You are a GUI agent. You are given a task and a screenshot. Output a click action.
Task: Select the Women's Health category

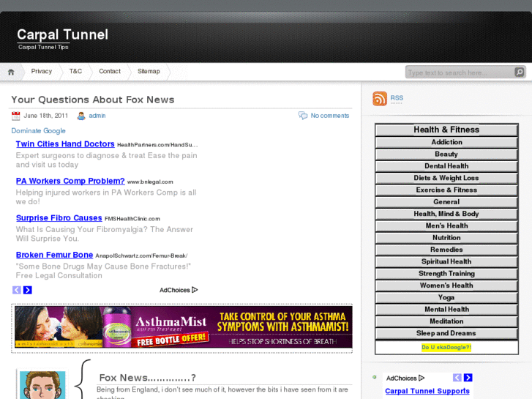coord(446,286)
